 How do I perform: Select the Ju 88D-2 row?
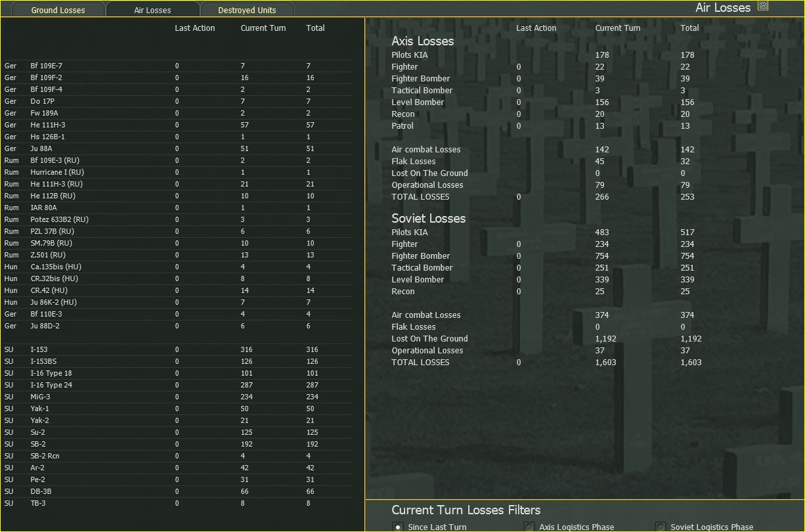(177, 326)
